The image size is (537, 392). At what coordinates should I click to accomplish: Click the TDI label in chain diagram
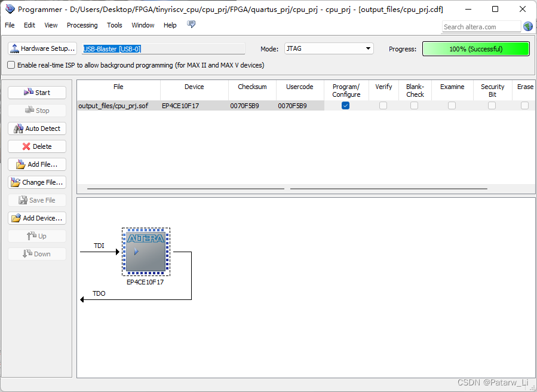[99, 246]
